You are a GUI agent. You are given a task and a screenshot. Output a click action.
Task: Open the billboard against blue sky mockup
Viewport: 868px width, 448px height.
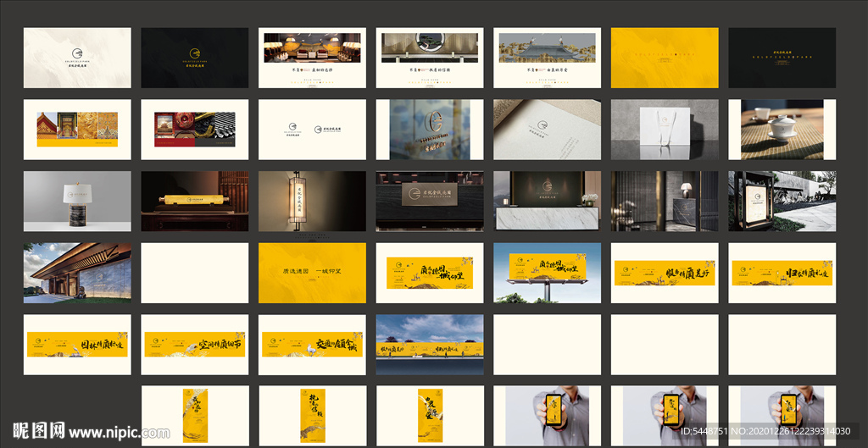tap(547, 273)
